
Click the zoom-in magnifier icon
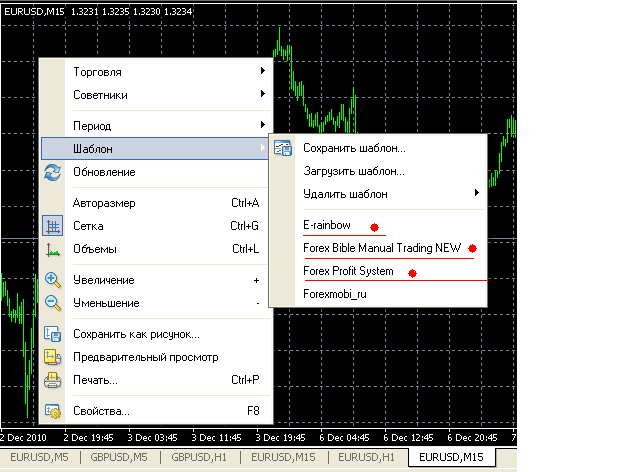point(53,280)
